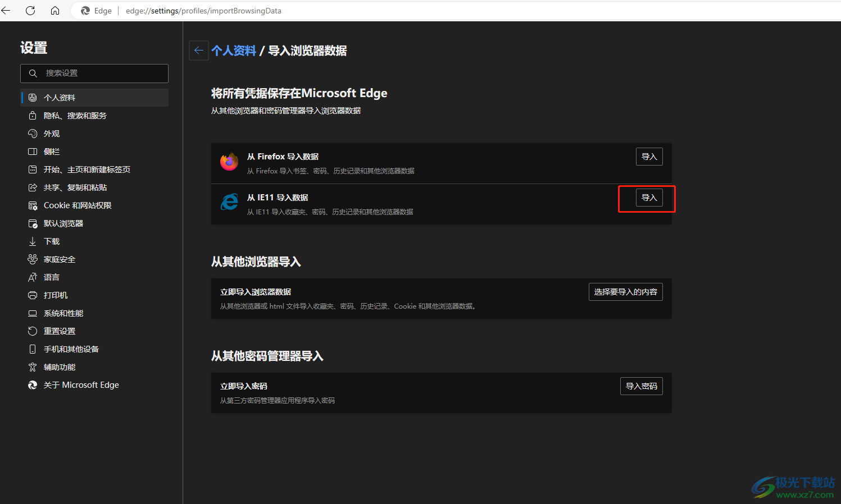
Task: Click the search settings input field
Action: click(94, 74)
